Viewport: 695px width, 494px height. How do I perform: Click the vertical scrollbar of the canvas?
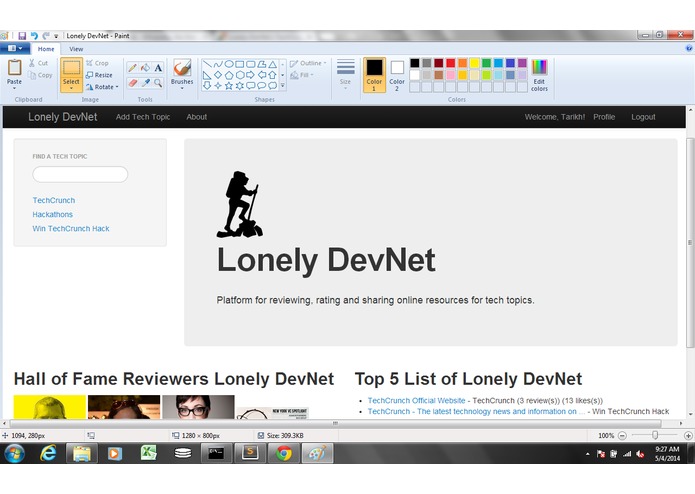tap(690, 242)
